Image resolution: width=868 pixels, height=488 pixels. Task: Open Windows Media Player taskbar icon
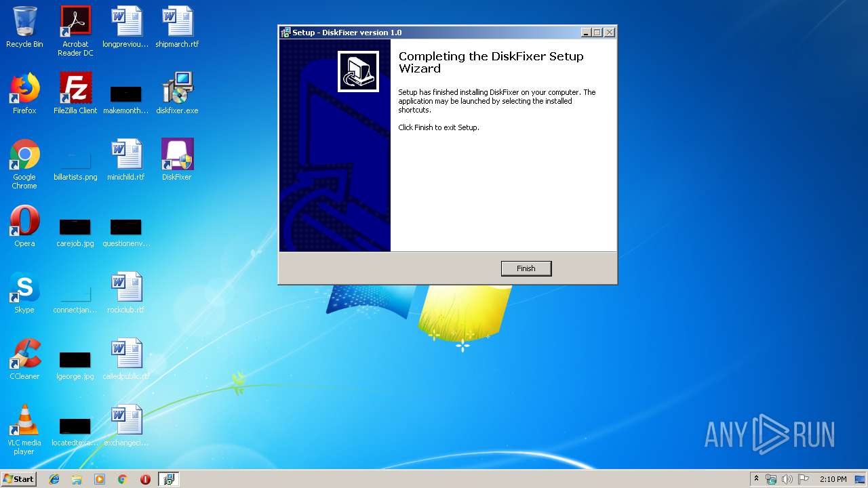coord(100,479)
